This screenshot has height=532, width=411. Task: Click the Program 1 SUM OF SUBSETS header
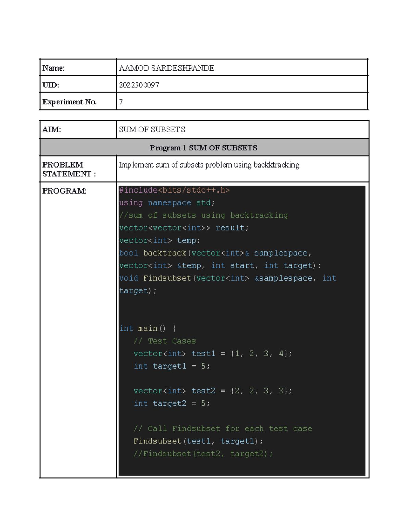[x=203, y=148]
